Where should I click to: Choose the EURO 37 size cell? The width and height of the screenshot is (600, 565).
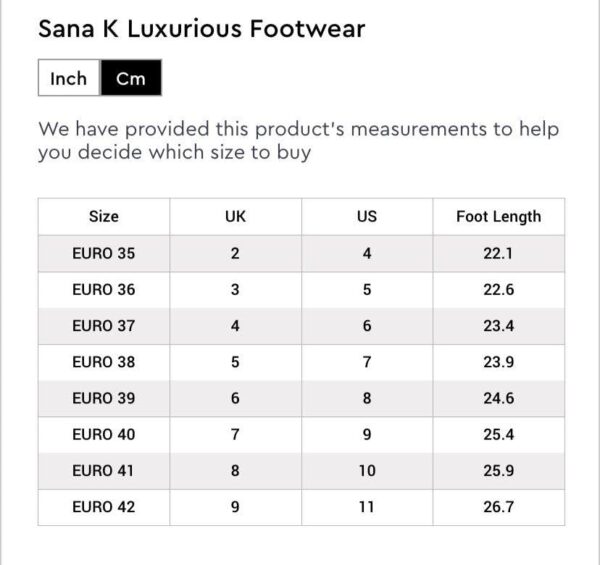pyautogui.click(x=103, y=326)
